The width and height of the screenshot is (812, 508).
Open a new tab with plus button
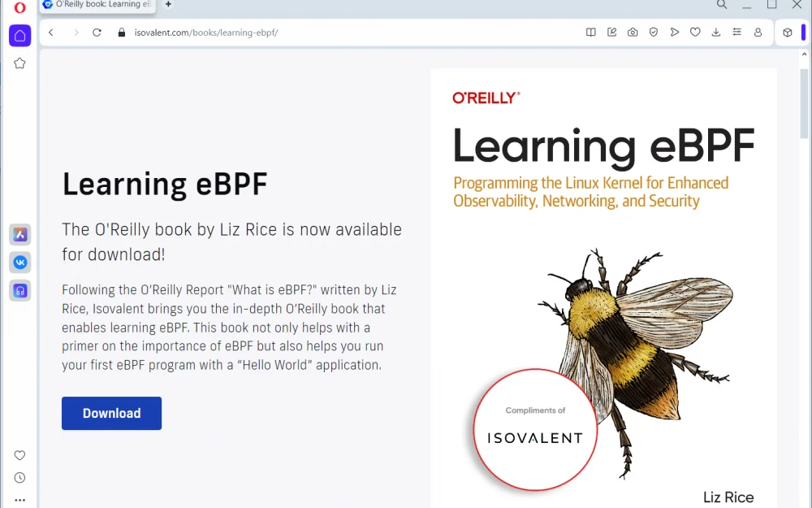[168, 4]
